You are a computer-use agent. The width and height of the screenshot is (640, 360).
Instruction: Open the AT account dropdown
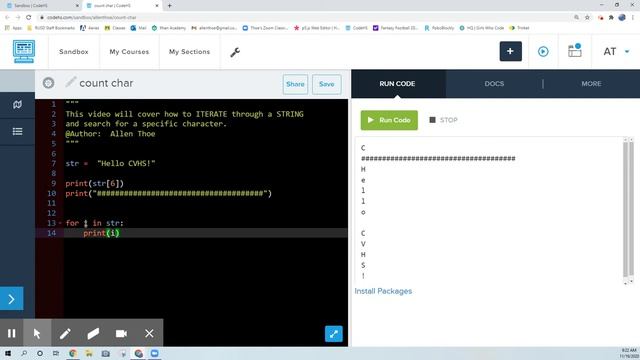click(x=616, y=51)
